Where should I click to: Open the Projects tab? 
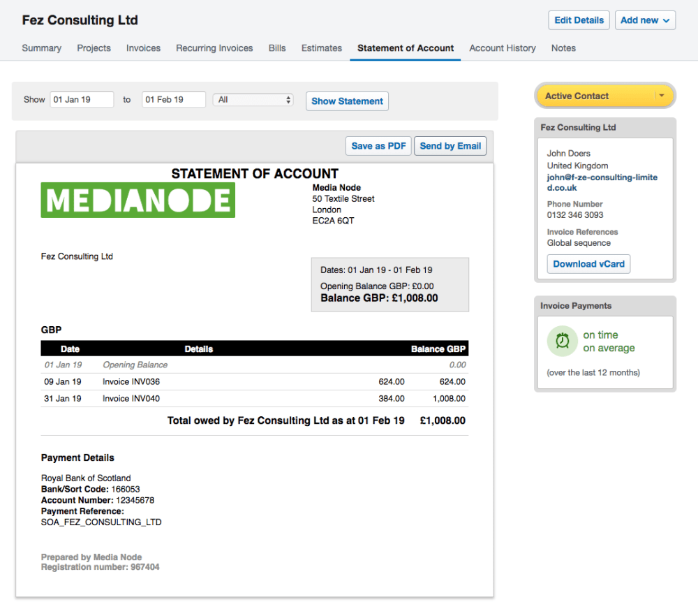point(94,48)
